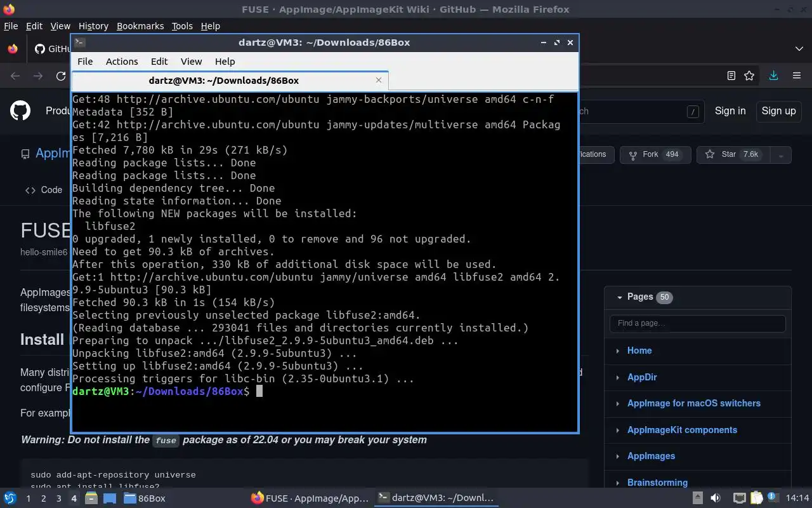Open the terminal's File menu

pos(85,62)
